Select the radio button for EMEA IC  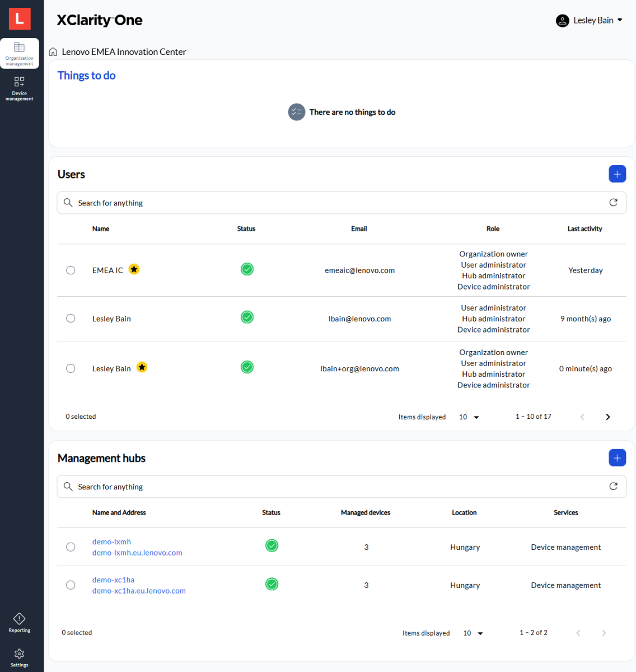pyautogui.click(x=71, y=269)
